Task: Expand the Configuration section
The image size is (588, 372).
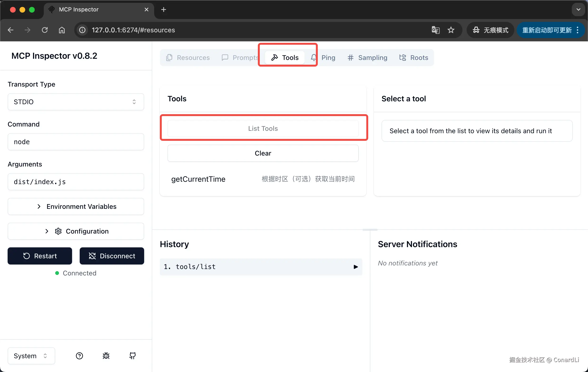Action: point(76,231)
